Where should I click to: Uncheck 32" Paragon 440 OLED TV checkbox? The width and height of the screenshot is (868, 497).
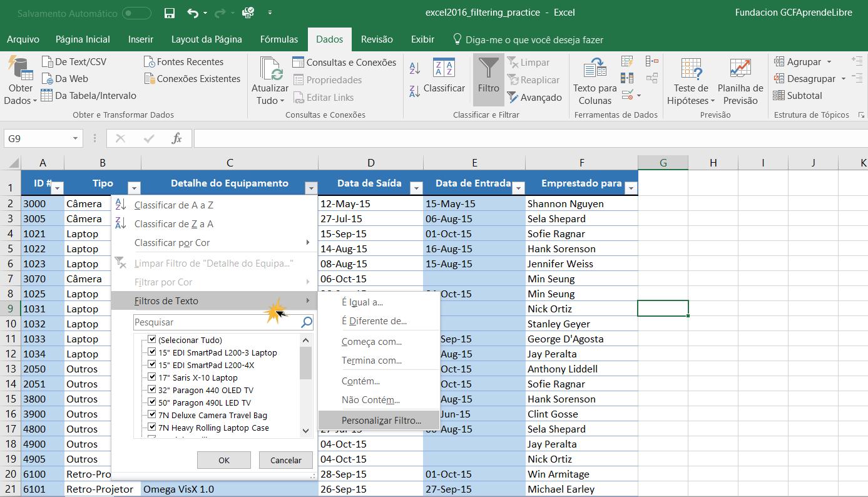point(151,390)
